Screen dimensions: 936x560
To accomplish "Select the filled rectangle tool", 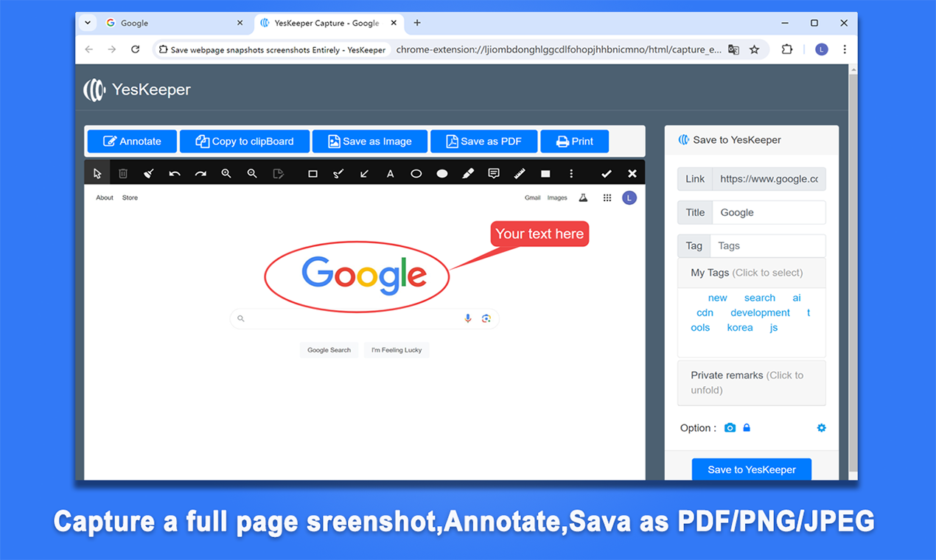I will pyautogui.click(x=545, y=174).
